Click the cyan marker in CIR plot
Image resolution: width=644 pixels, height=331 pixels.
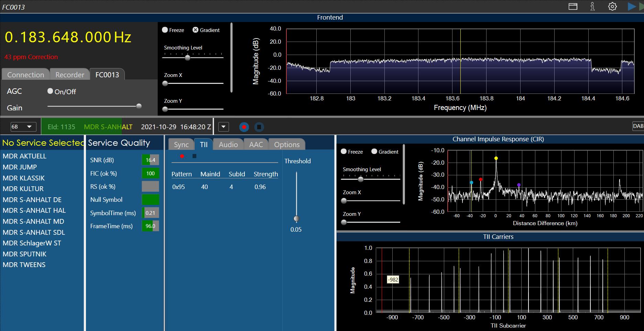point(471,183)
